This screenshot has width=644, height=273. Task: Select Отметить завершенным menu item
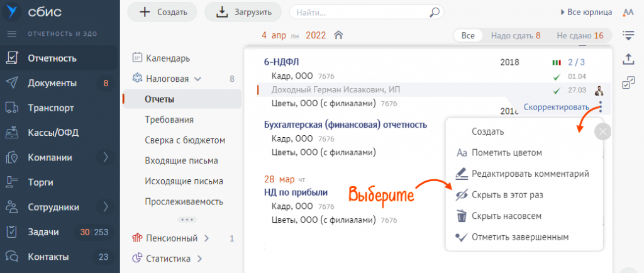524,237
